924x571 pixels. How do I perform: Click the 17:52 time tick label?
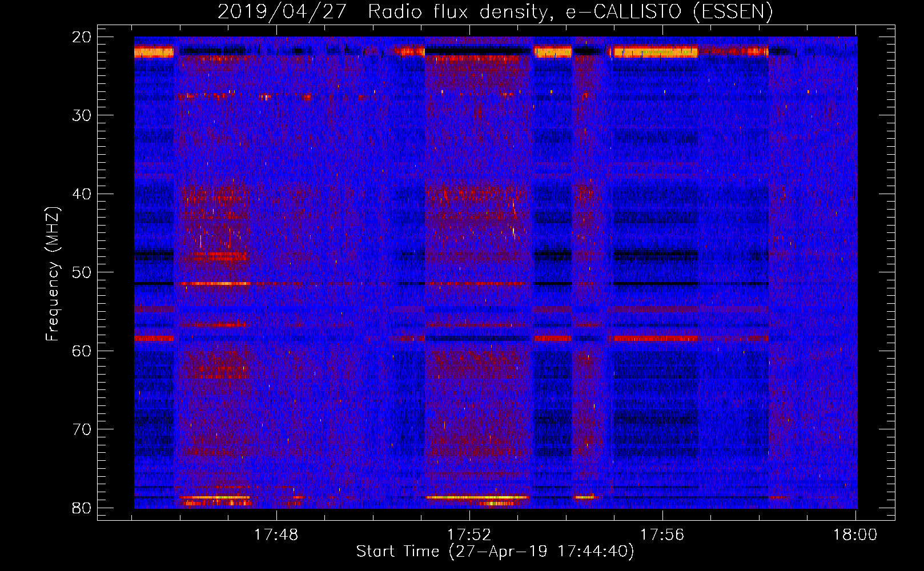click(x=469, y=535)
